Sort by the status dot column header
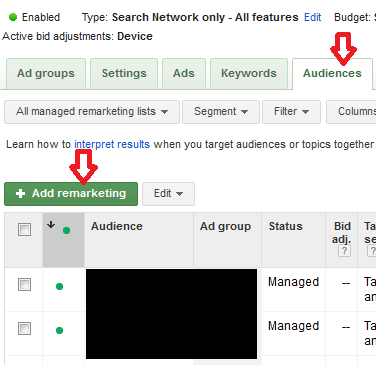The image size is (376, 365). pos(63,240)
